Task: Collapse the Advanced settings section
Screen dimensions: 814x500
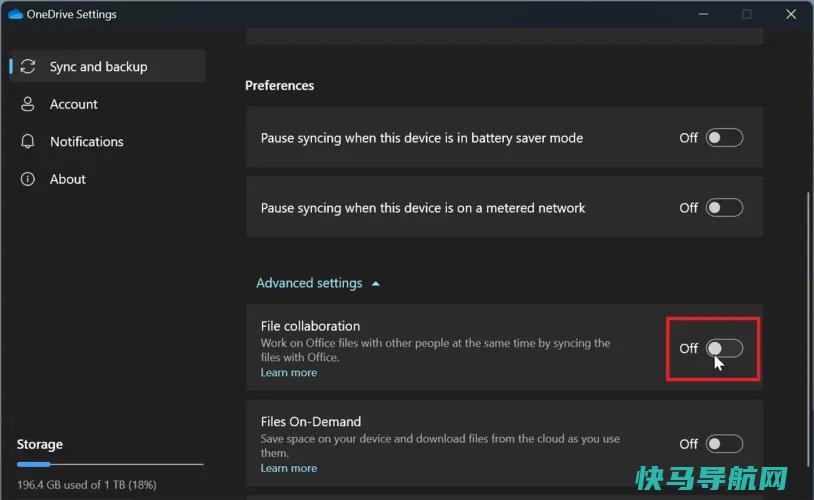Action: (318, 283)
